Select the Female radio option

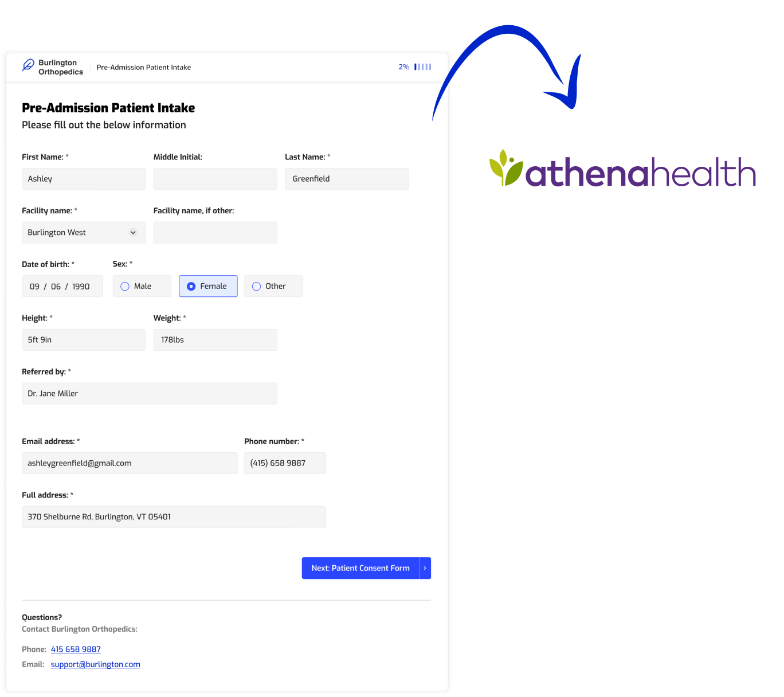[208, 286]
